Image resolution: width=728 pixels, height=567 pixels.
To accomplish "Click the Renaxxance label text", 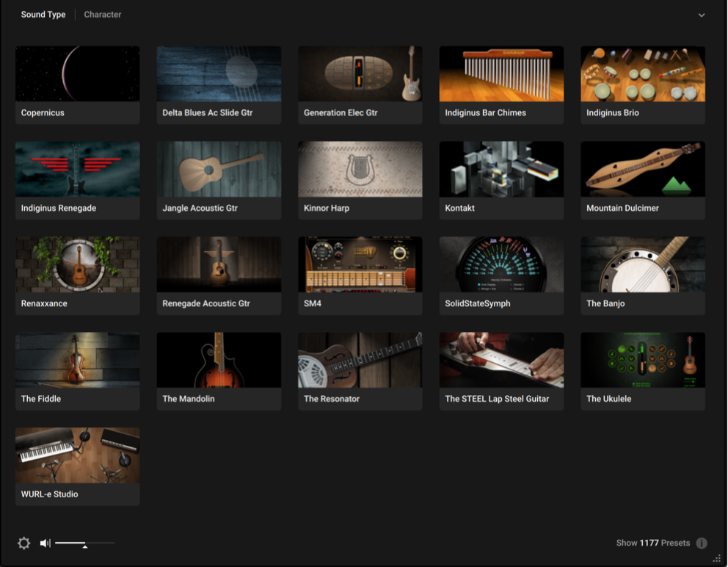I will pos(44,303).
